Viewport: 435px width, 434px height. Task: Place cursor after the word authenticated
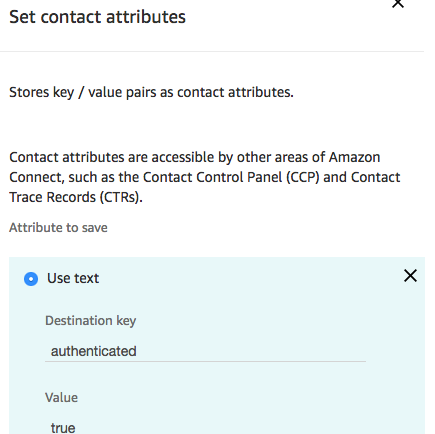click(x=138, y=351)
